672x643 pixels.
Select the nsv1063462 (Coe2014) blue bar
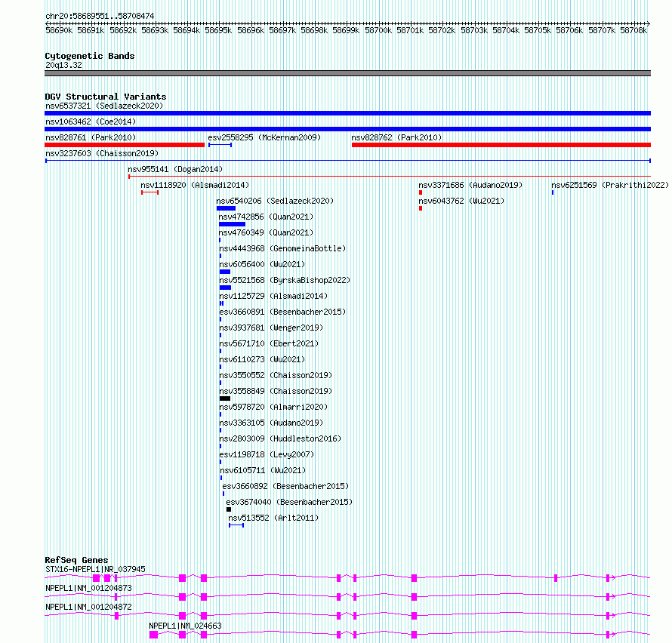pyautogui.click(x=347, y=129)
